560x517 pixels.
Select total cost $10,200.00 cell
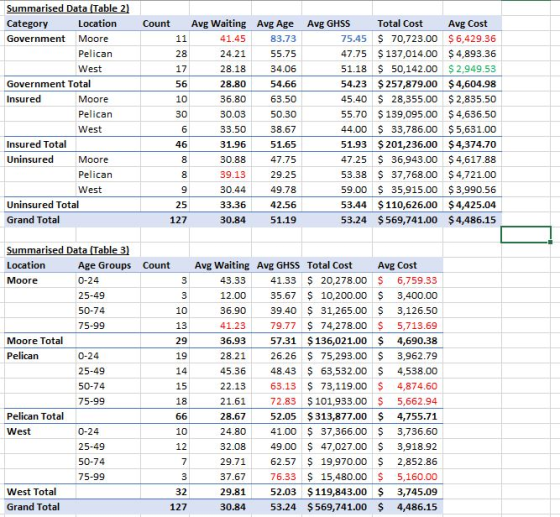coord(337,295)
